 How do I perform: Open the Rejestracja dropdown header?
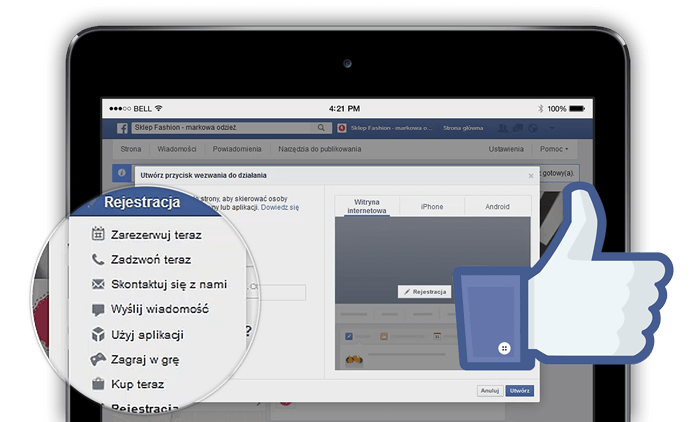142,203
